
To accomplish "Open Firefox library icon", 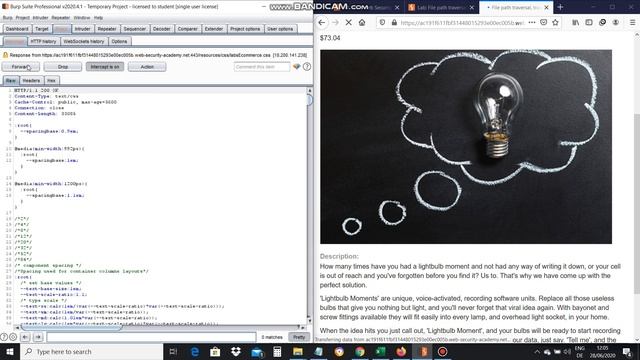I will [576, 23].
